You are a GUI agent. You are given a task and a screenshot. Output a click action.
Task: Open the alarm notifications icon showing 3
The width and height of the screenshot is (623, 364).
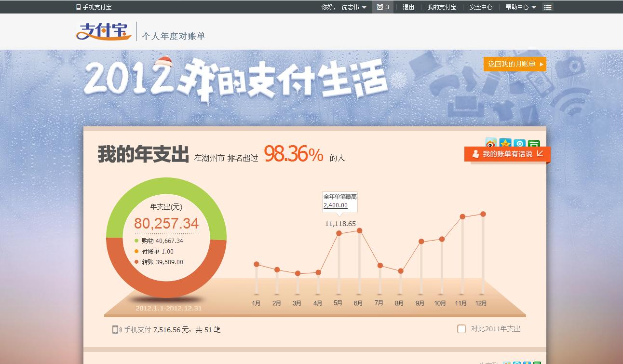pos(383,7)
